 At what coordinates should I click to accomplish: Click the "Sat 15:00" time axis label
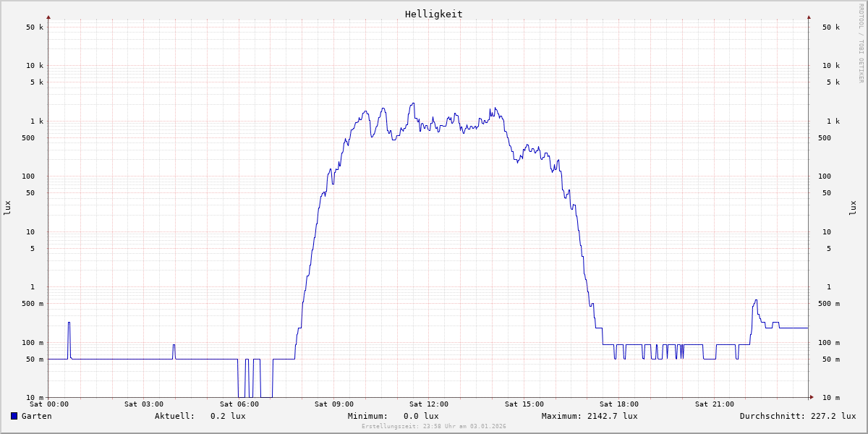(524, 404)
